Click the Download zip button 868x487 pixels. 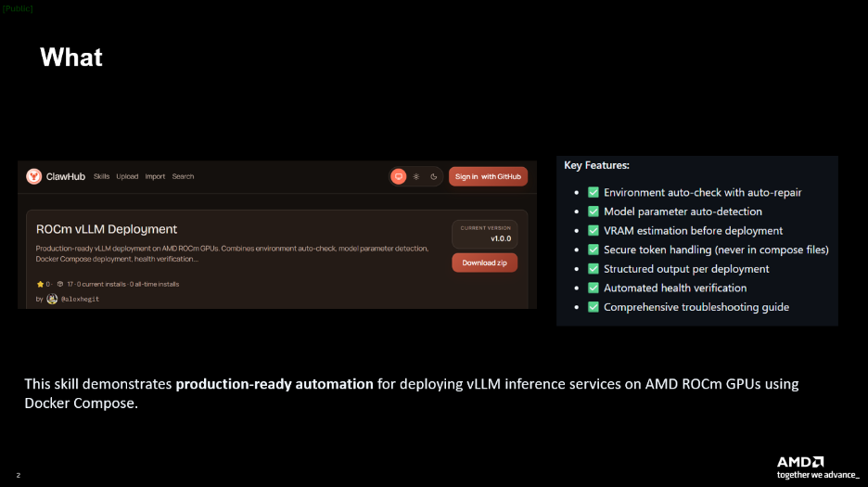tap(484, 263)
